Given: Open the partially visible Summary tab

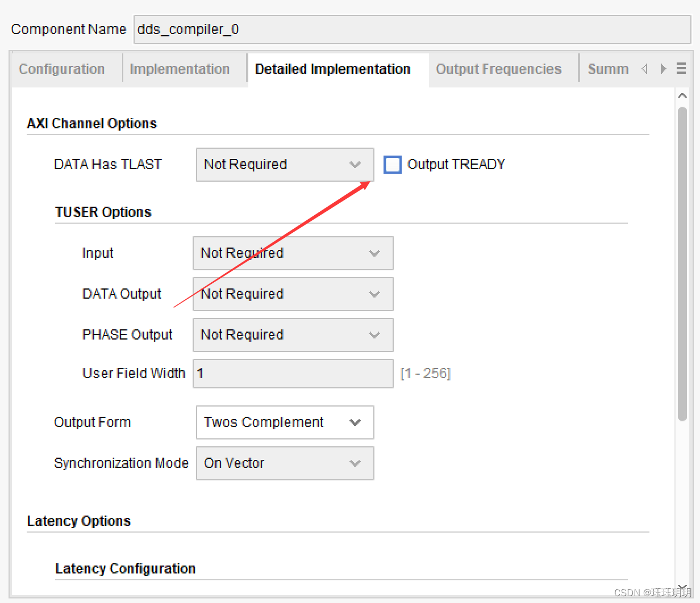Looking at the screenshot, I should pyautogui.click(x=607, y=69).
